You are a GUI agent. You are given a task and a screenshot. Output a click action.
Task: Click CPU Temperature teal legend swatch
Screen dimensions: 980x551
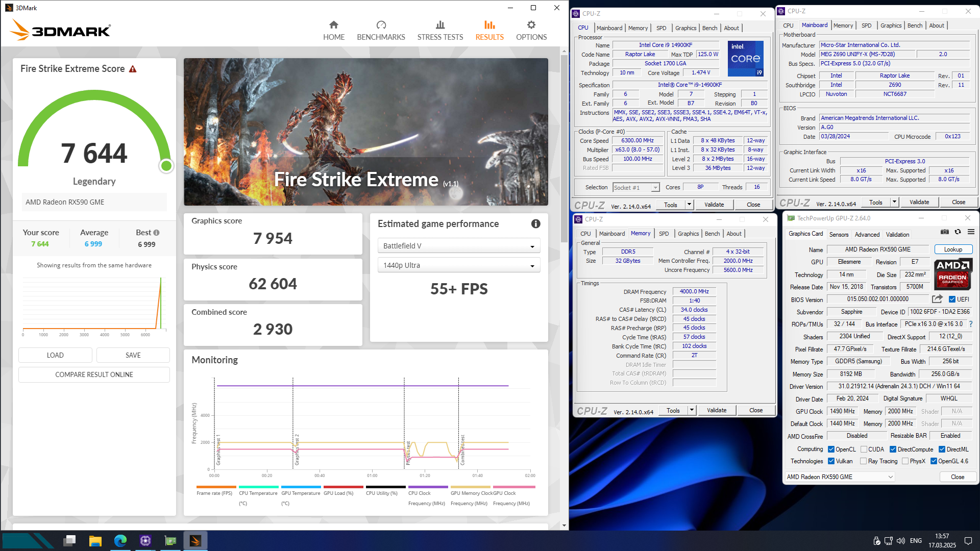point(258,487)
